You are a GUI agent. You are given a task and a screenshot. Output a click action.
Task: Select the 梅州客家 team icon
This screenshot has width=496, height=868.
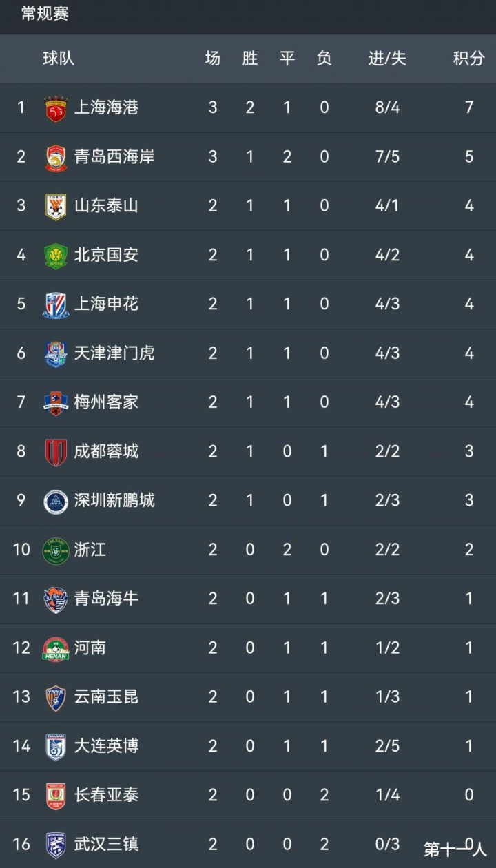click(56, 402)
